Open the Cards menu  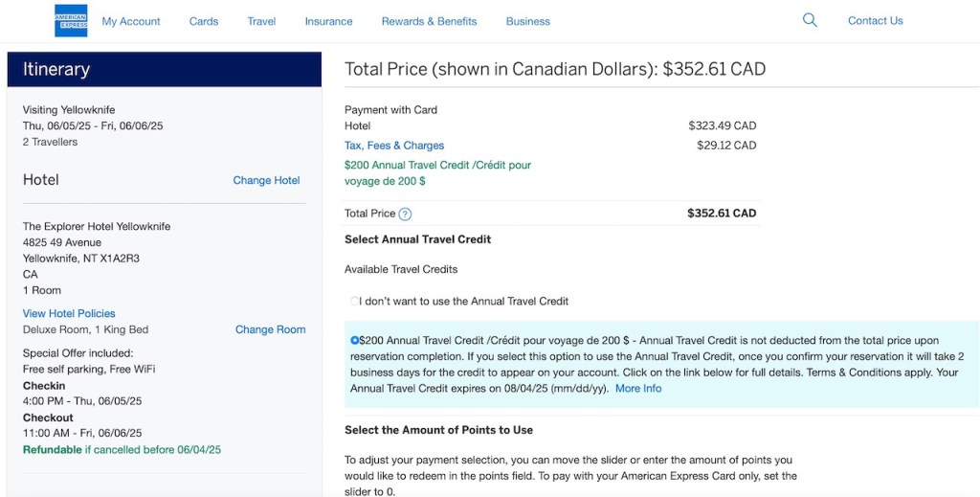tap(203, 21)
